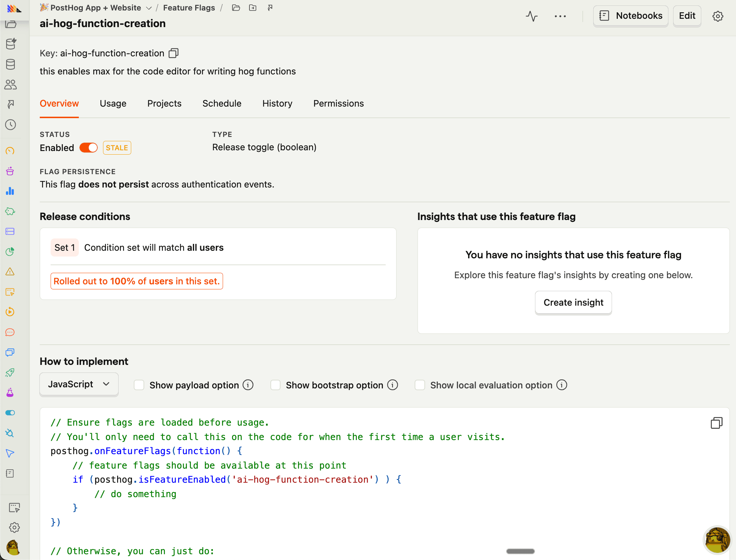Click the open folder icon in breadcrumb

236,8
